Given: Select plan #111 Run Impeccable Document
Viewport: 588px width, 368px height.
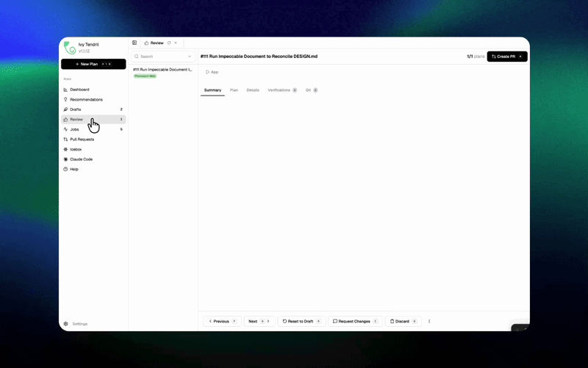Looking at the screenshot, I should click(x=162, y=70).
